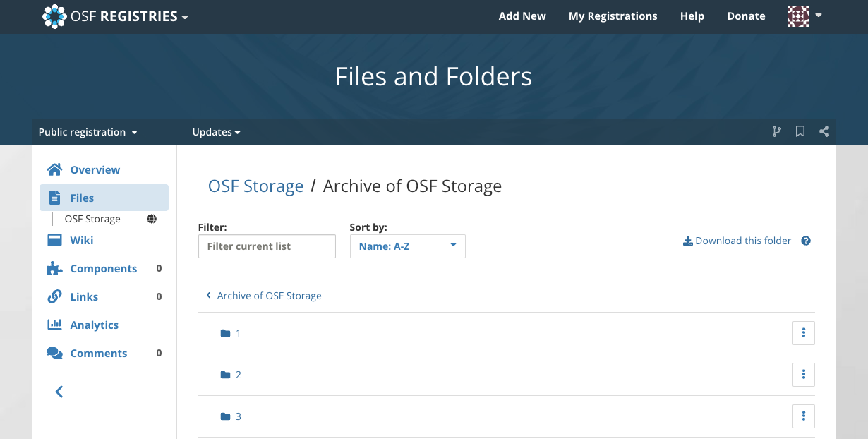Click Donate in the top navigation
The height and width of the screenshot is (439, 868).
[x=746, y=16]
